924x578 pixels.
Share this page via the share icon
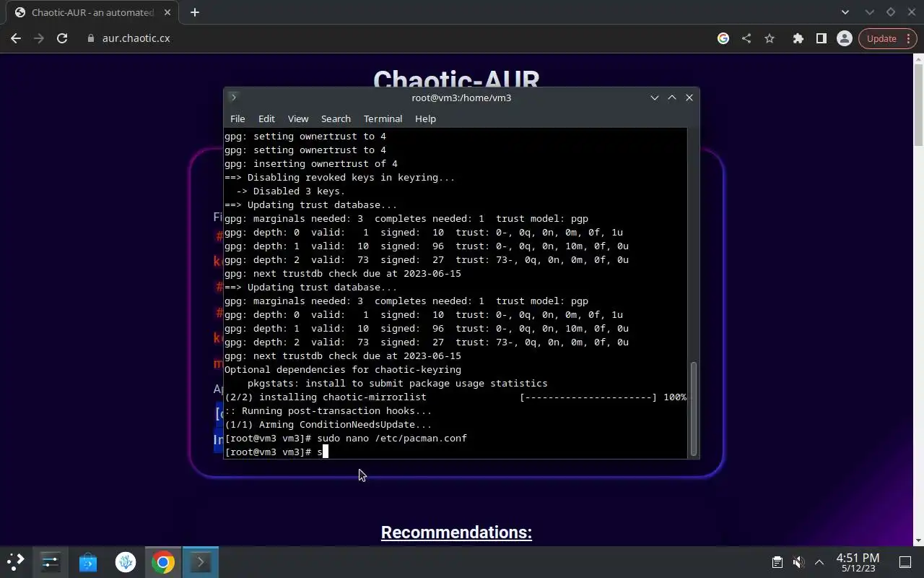point(746,38)
